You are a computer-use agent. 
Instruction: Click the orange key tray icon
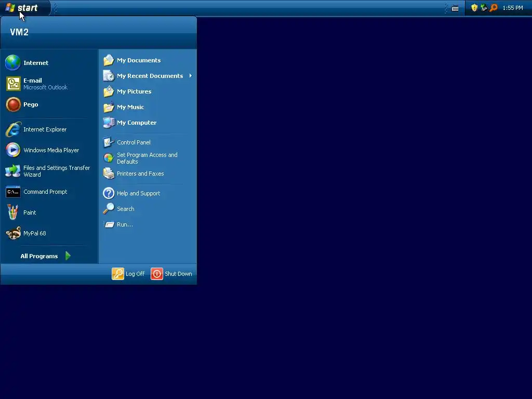[494, 7]
